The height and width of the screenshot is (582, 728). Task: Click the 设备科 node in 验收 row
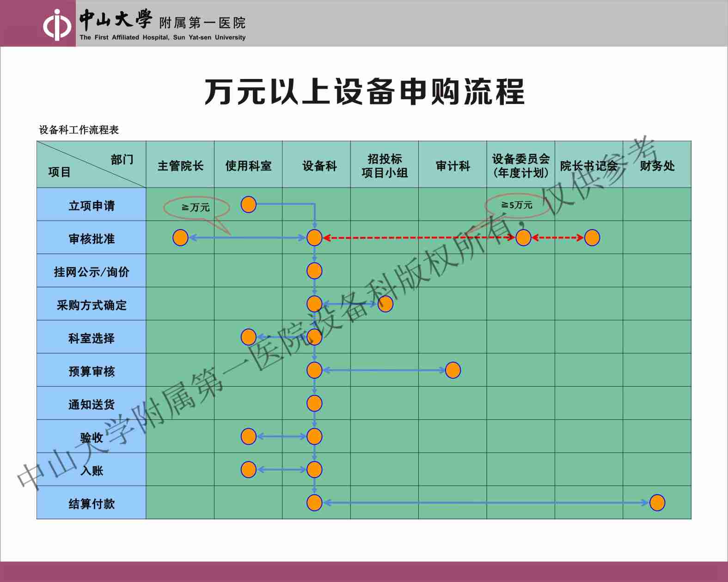[314, 436]
